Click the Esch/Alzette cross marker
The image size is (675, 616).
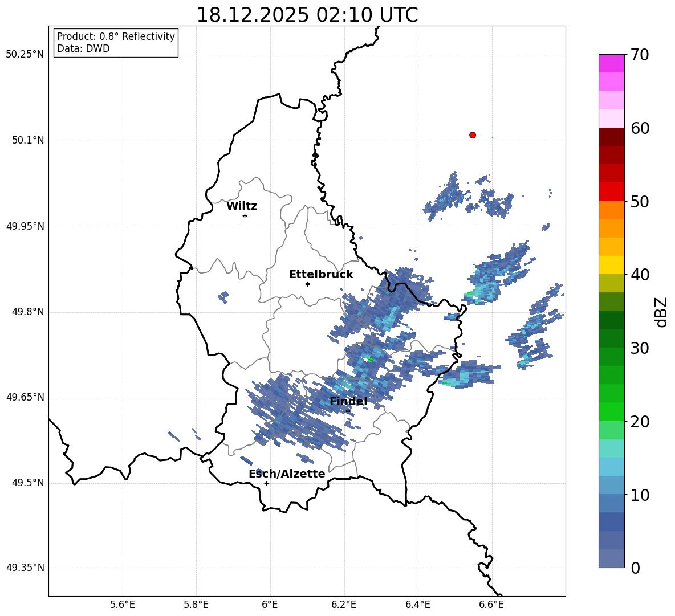(x=266, y=483)
